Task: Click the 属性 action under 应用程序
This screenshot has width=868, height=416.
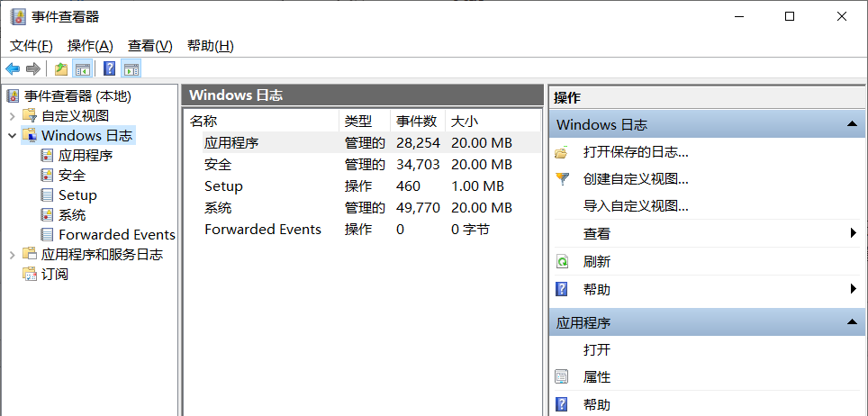Action: [597, 377]
